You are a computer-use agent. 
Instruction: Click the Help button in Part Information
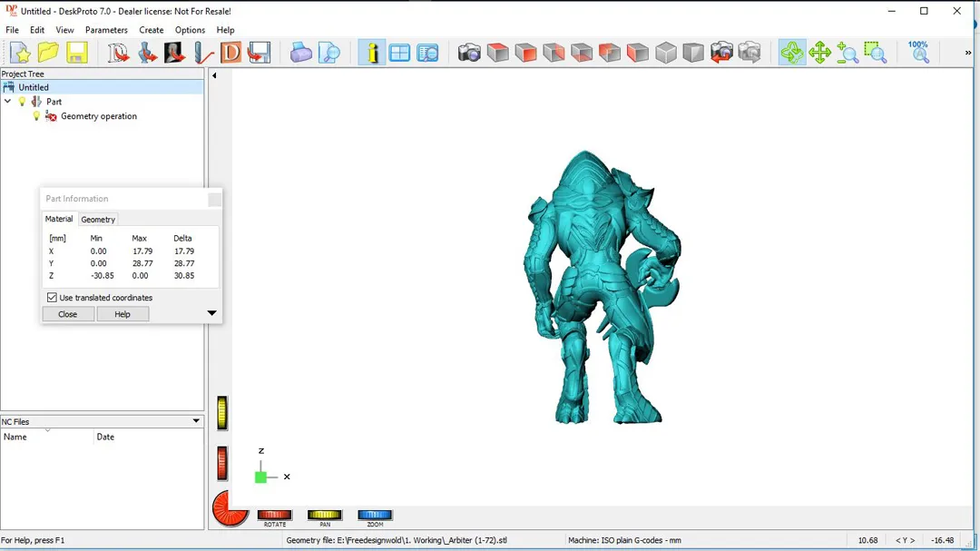[x=122, y=314]
